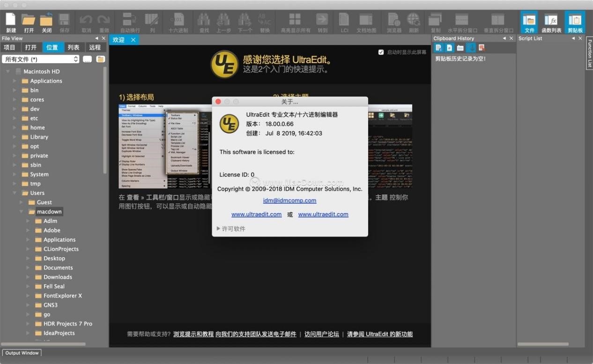The width and height of the screenshot is (593, 364).
Task: Select the 位置 tab in File View
Action: click(x=52, y=47)
